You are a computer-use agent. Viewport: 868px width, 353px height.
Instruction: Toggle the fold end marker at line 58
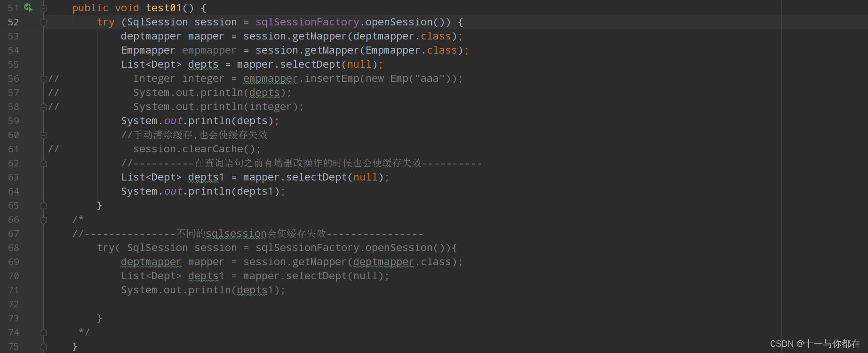44,107
